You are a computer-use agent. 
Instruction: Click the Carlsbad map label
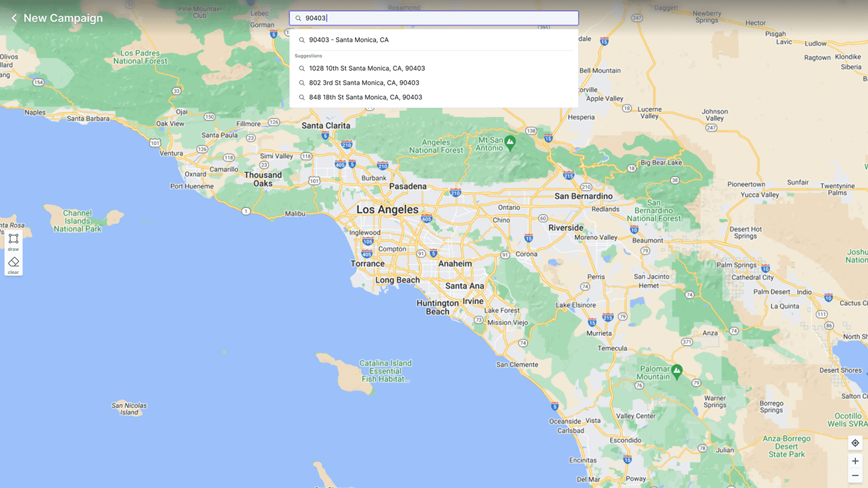[570, 431]
